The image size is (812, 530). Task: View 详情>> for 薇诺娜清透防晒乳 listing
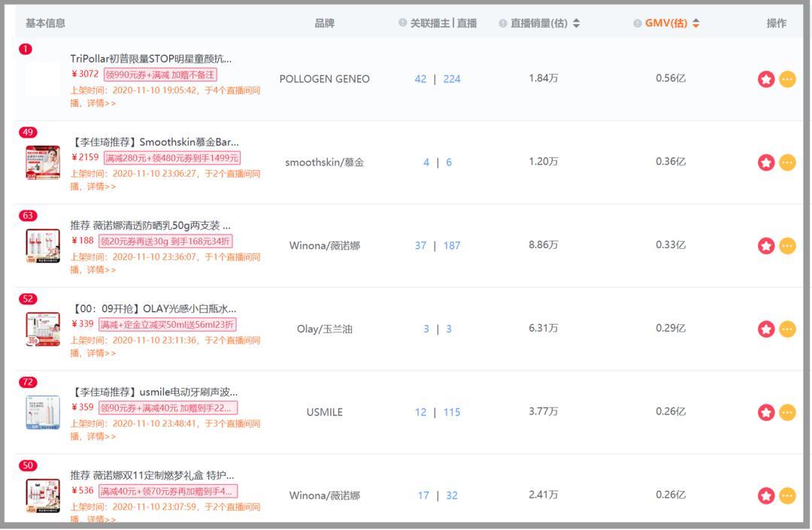(x=101, y=270)
